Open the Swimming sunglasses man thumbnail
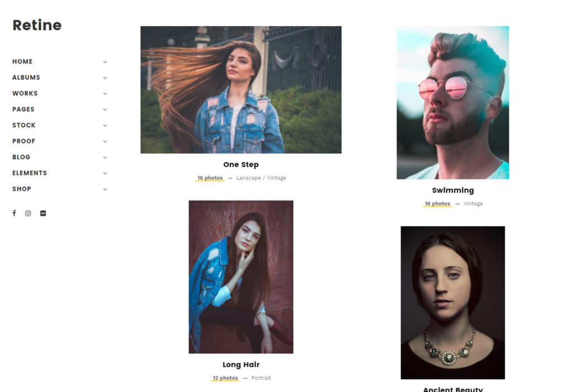The height and width of the screenshot is (392, 572). [x=452, y=102]
